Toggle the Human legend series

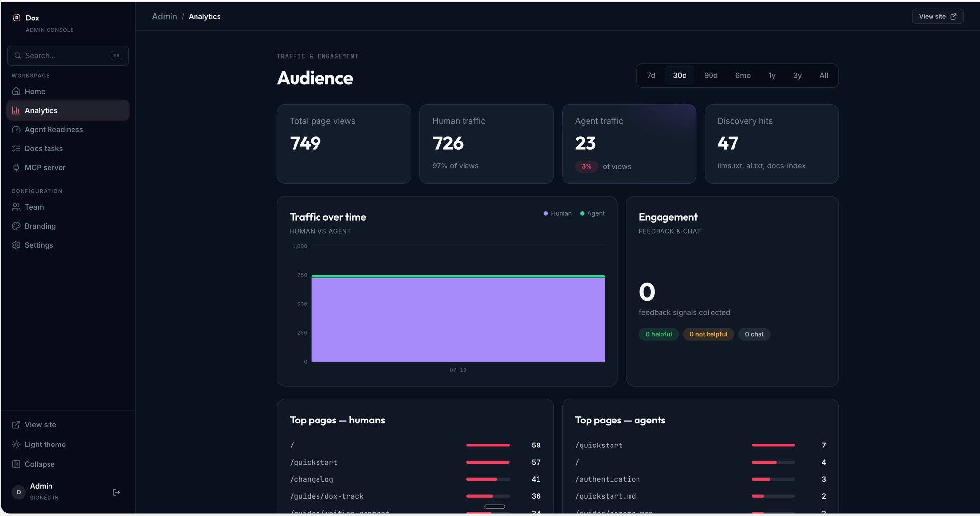(558, 213)
